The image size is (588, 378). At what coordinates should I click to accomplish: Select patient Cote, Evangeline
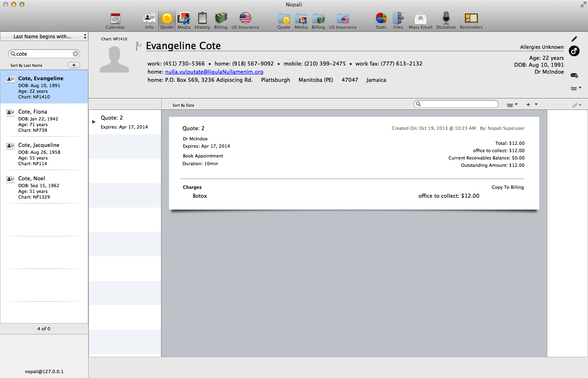click(44, 87)
